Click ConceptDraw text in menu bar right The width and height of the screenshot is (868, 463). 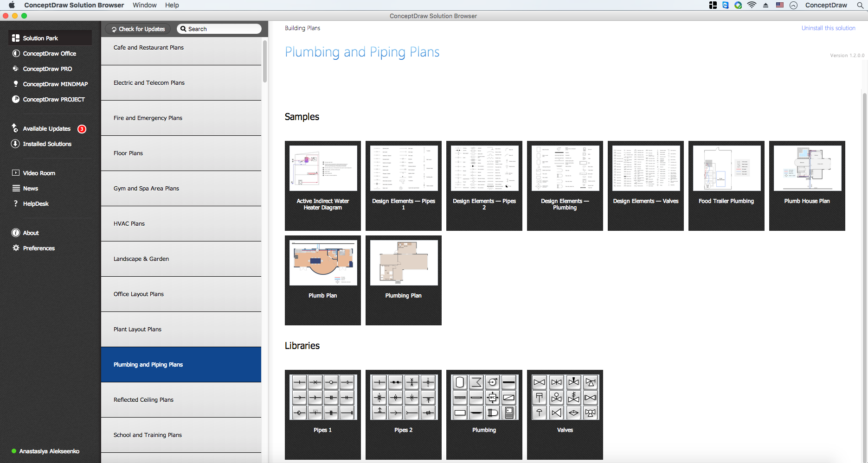(826, 5)
